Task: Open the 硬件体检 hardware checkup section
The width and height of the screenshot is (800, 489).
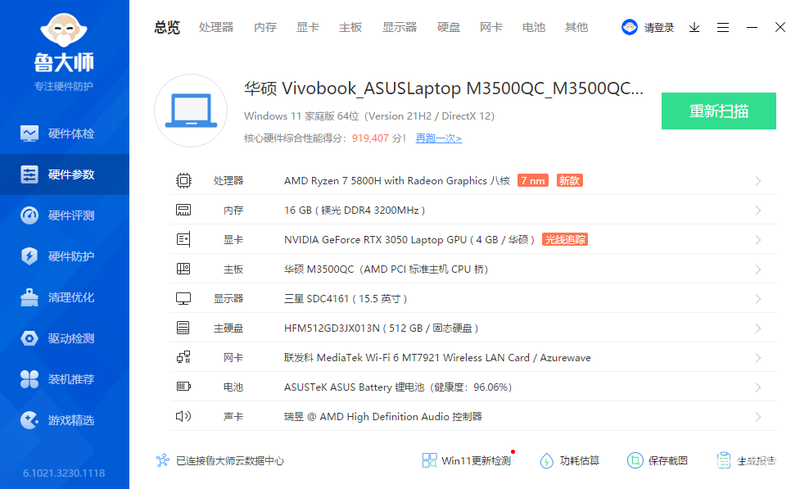Action: click(x=64, y=134)
